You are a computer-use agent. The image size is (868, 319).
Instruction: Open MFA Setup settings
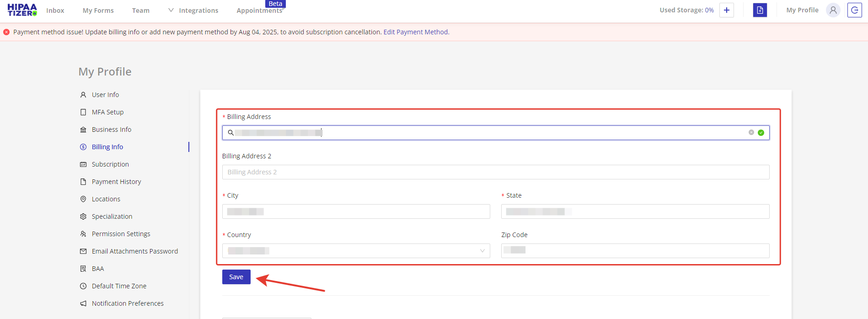[107, 112]
